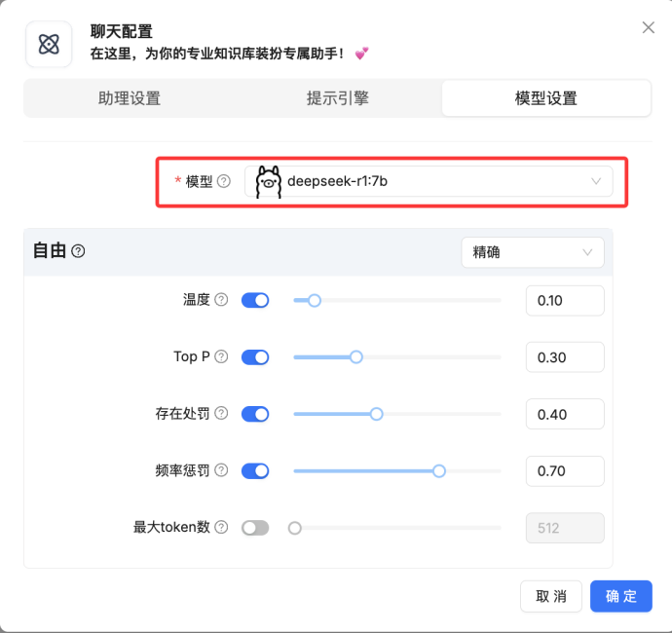672x633 pixels.
Task: Click the help icon next to 频率惩罚
Action: (x=221, y=470)
